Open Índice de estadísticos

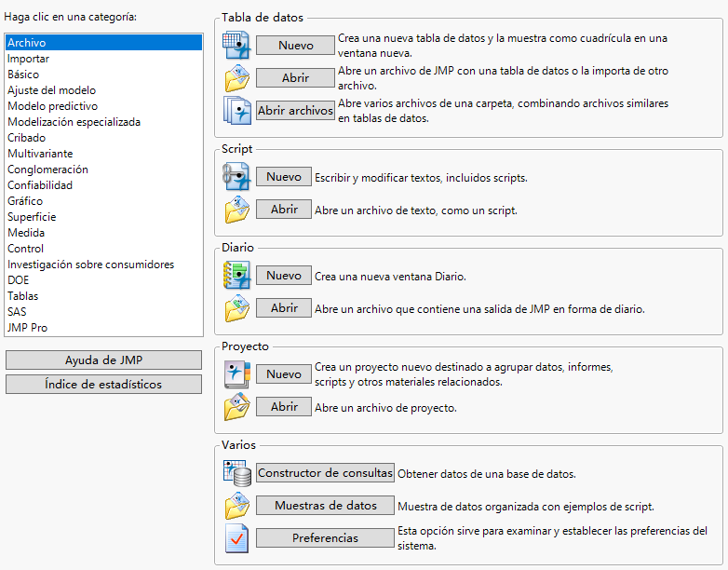tap(103, 384)
